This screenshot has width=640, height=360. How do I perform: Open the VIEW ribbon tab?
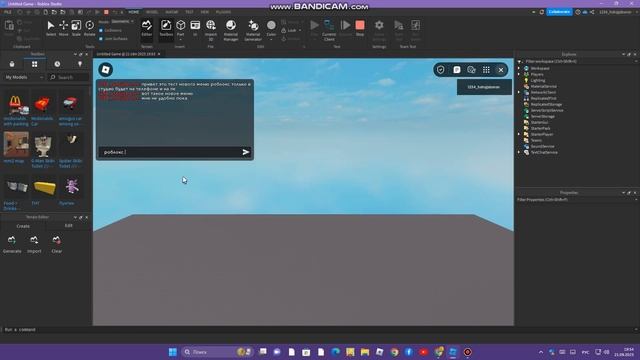pyautogui.click(x=204, y=12)
